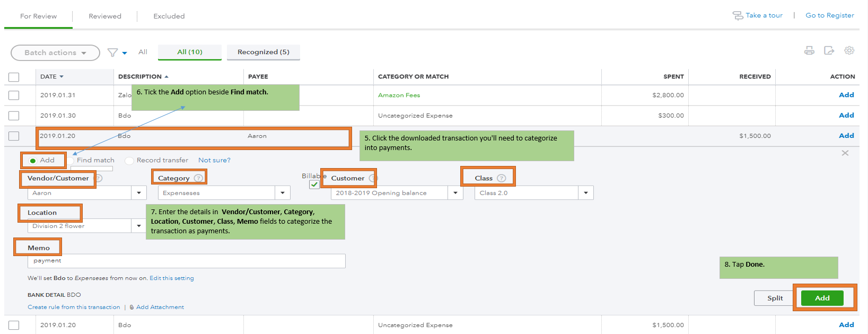
Task: Click the Take a tour icon
Action: coord(738,15)
